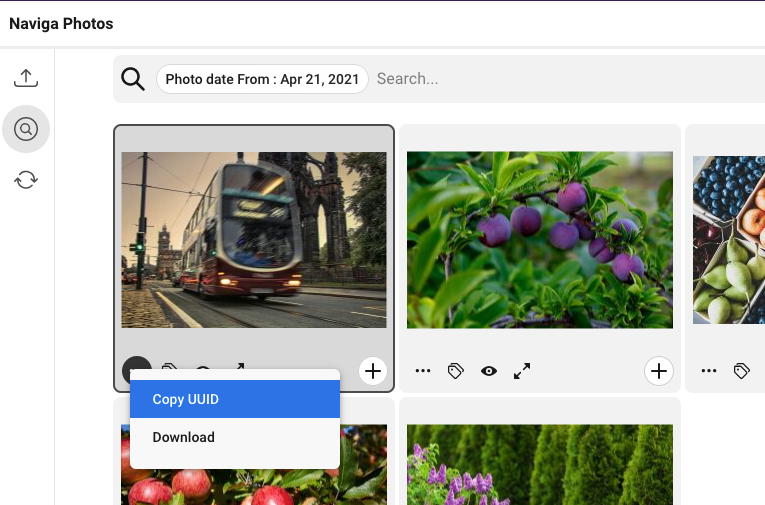Click the upload icon in the sidebar
The height and width of the screenshot is (505, 765).
26,78
